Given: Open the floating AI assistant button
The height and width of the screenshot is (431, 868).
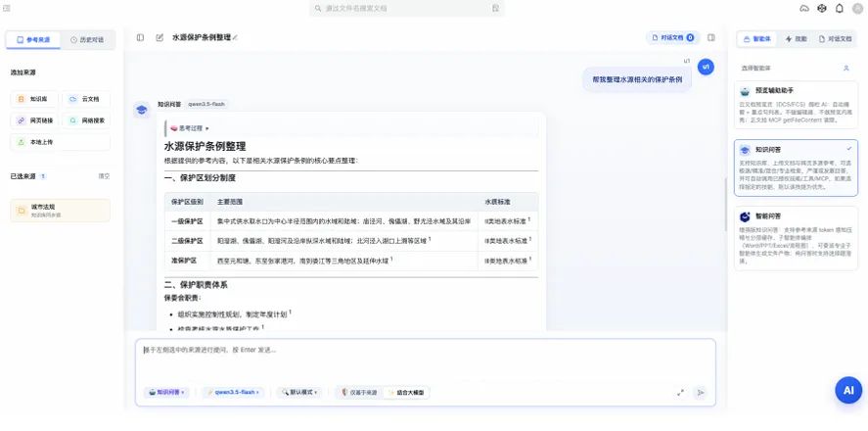Looking at the screenshot, I should 848,390.
